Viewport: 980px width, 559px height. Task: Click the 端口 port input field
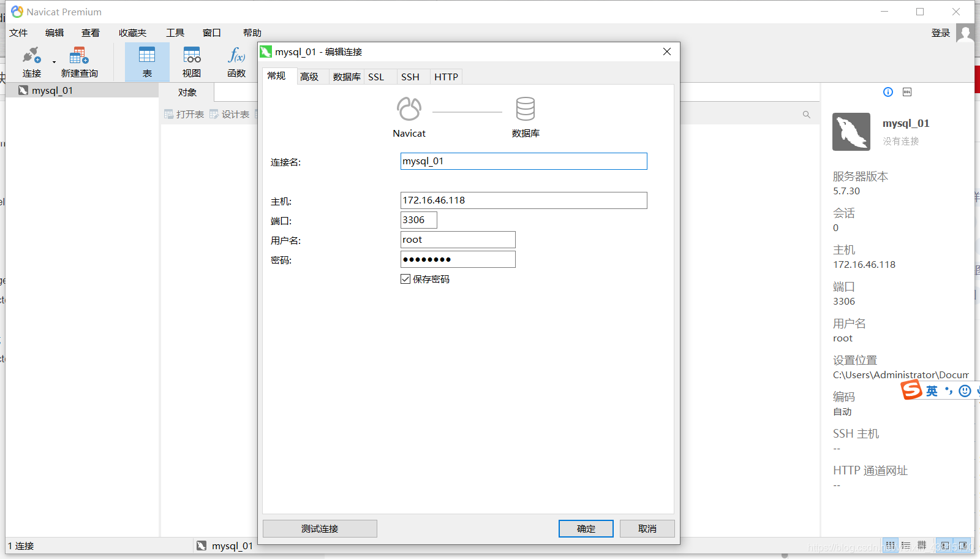tap(419, 220)
